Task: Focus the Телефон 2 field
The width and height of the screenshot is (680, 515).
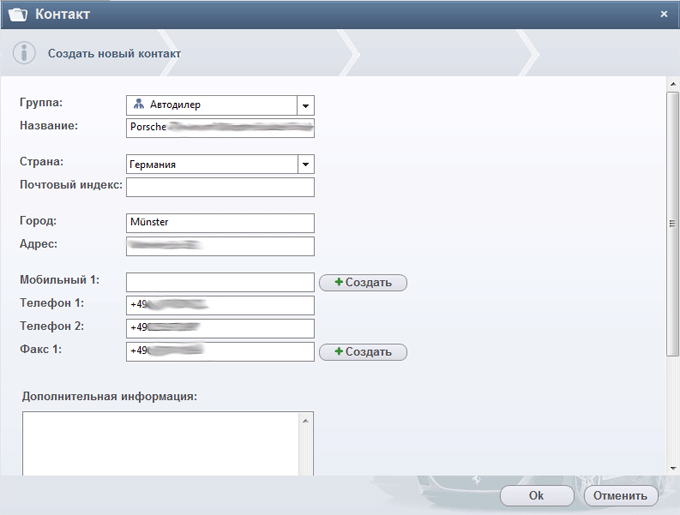Action: (220, 328)
